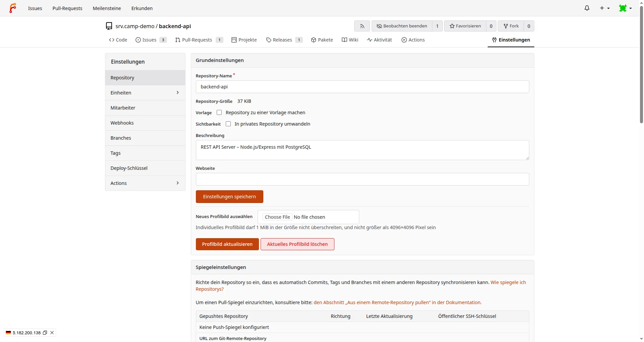Viewport: 644px width, 342px height.
Task: Open Webhooks settings
Action: pyautogui.click(x=145, y=123)
